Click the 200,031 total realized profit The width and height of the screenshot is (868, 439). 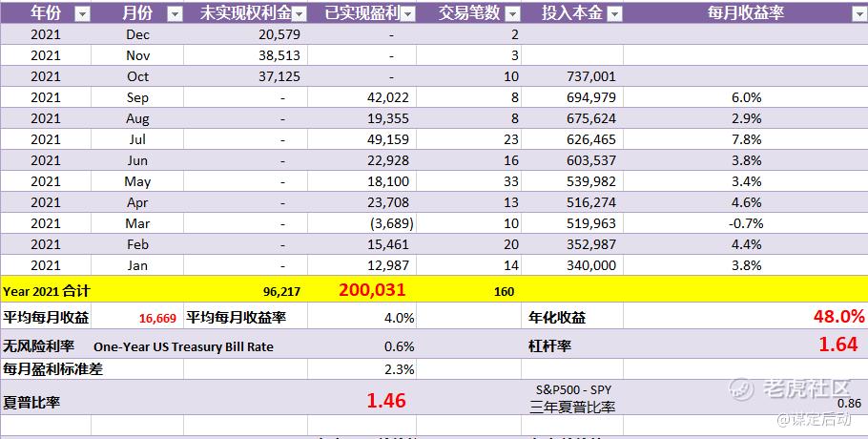(372, 289)
